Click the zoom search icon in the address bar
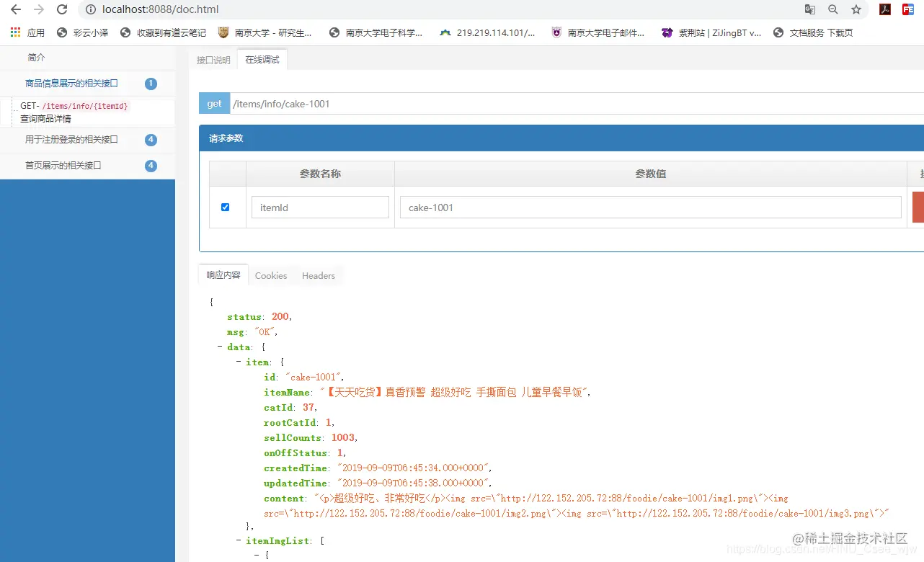This screenshot has height=562, width=924. pyautogui.click(x=832, y=9)
